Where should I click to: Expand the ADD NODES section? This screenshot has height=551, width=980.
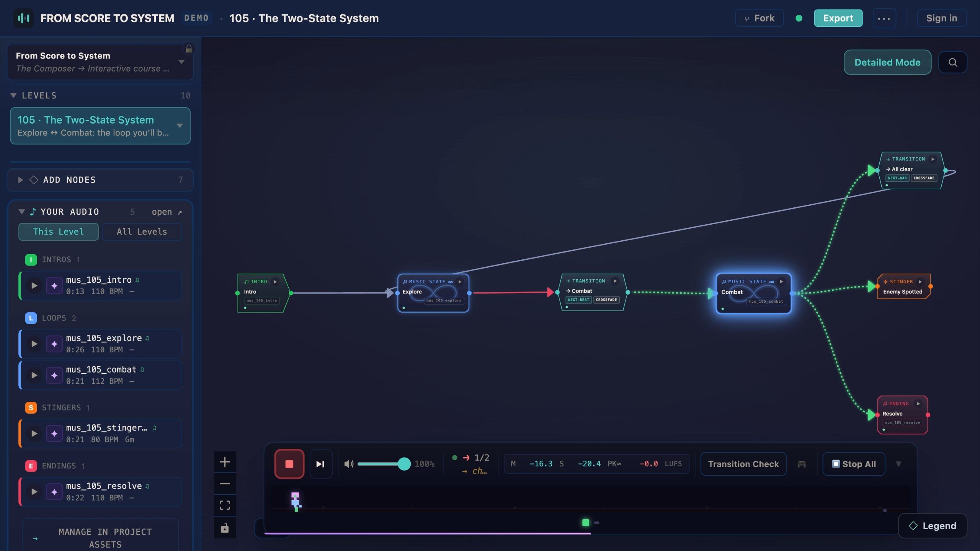21,180
